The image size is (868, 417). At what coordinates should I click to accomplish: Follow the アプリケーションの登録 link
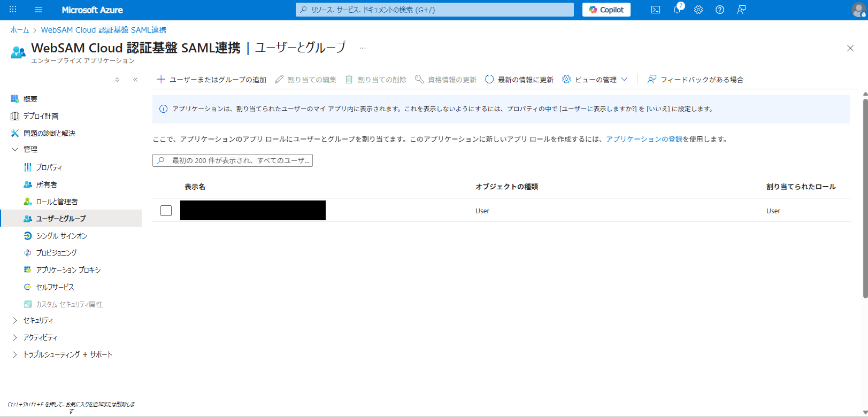pyautogui.click(x=644, y=139)
